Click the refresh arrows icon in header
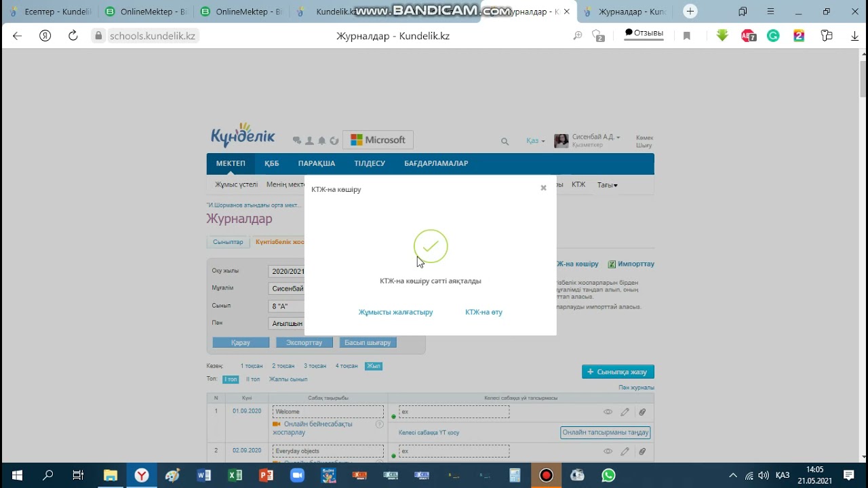 tap(334, 140)
